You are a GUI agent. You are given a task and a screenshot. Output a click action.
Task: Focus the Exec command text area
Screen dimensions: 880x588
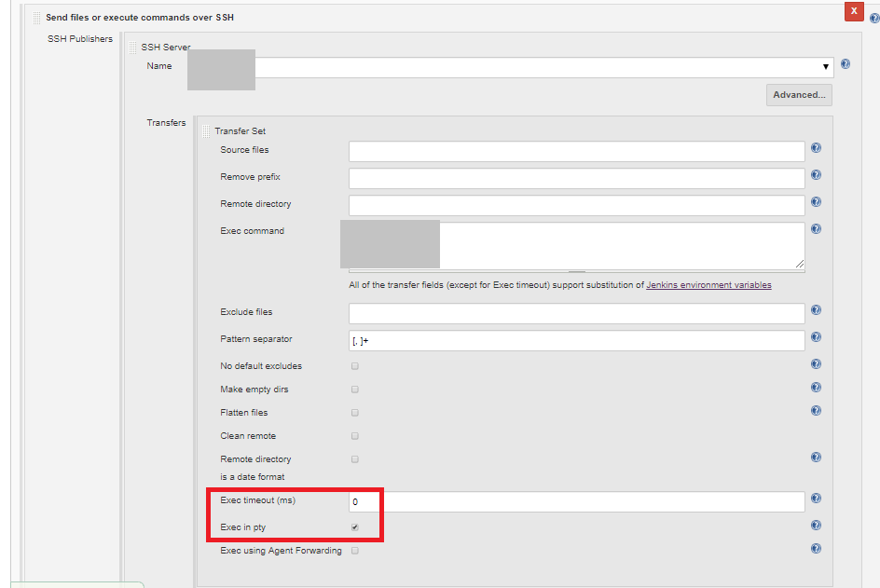577,246
